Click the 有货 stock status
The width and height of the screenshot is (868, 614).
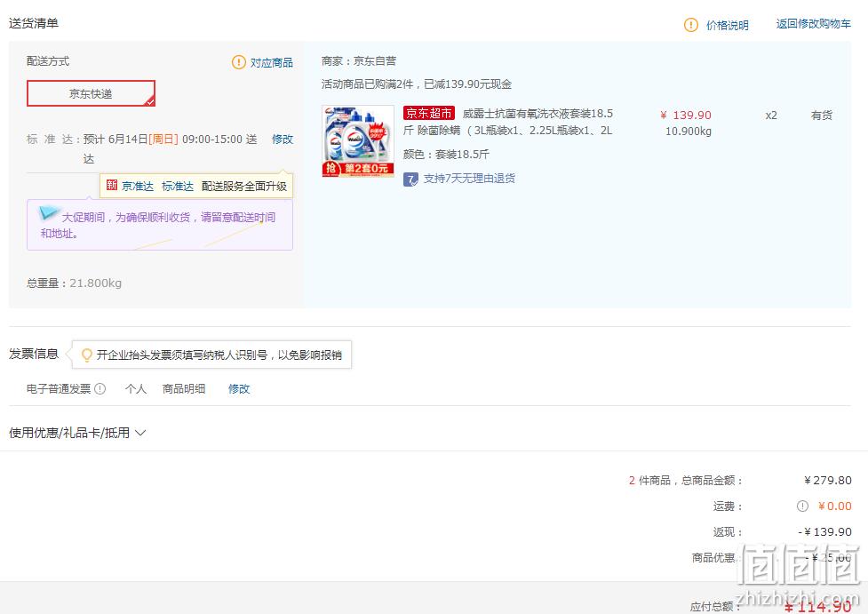822,116
